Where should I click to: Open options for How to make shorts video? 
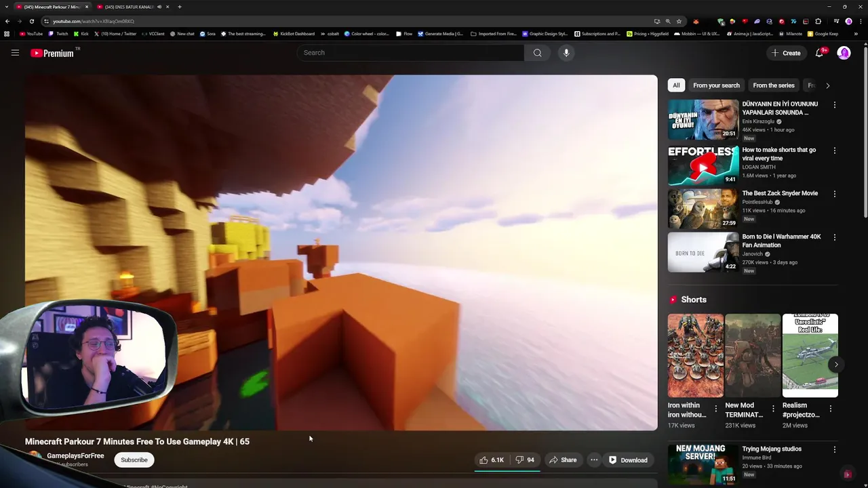(834, 150)
